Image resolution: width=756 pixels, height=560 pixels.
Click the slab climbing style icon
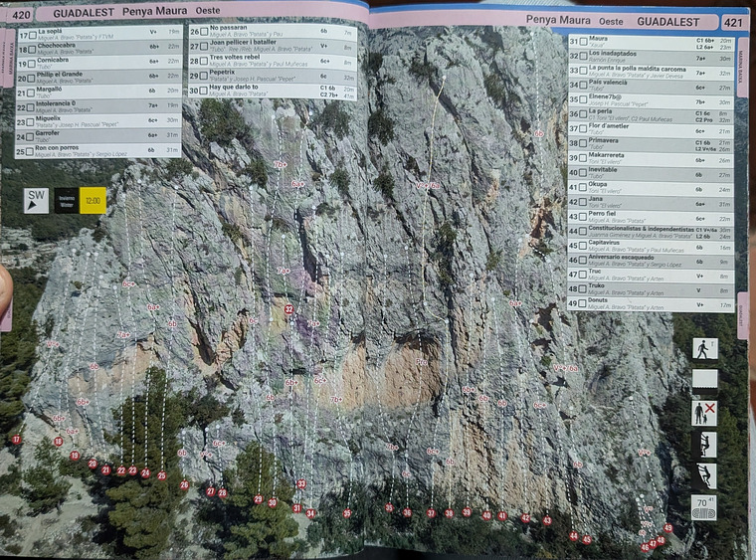pyautogui.click(x=704, y=475)
